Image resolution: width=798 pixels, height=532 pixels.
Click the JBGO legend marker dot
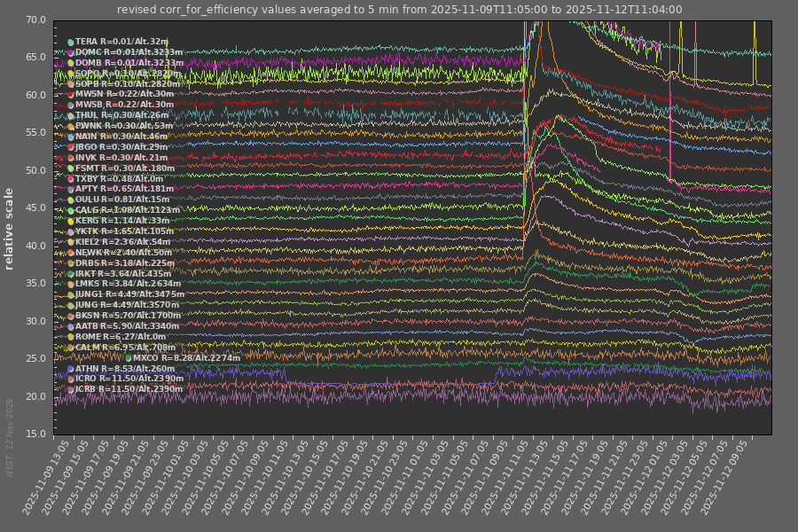[x=71, y=147]
